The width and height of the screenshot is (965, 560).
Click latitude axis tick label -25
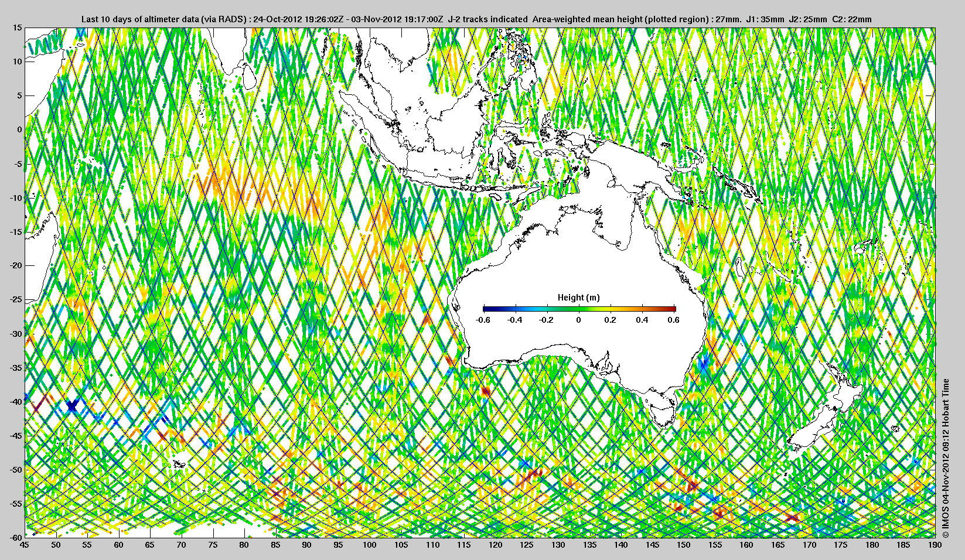[16, 300]
